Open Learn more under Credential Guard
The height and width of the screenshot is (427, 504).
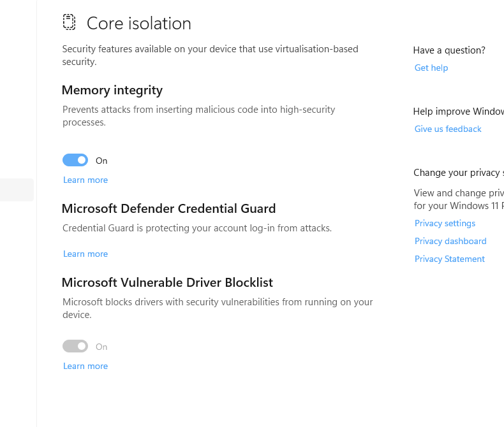tap(85, 254)
